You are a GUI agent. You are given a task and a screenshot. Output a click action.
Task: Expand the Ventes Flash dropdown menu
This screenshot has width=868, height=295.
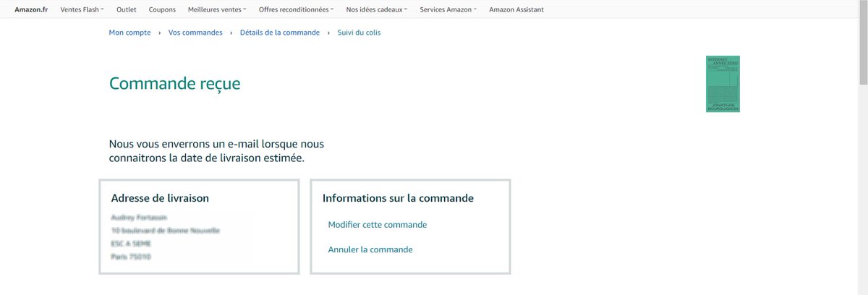pyautogui.click(x=82, y=10)
